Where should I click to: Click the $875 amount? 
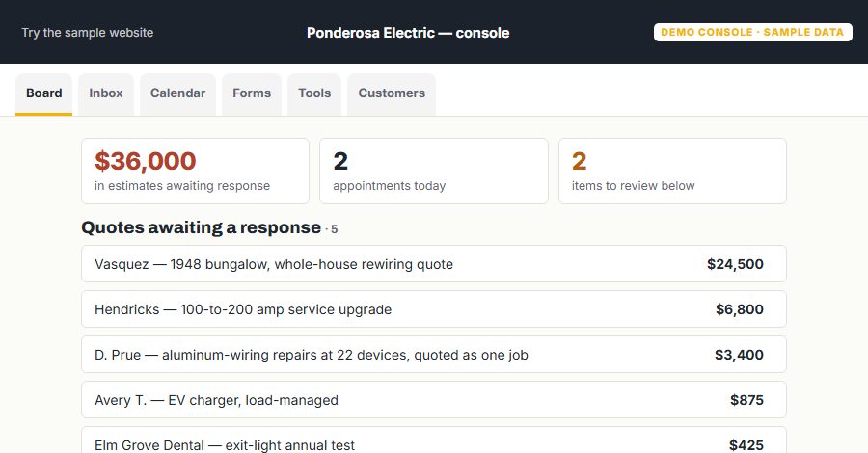[746, 400]
